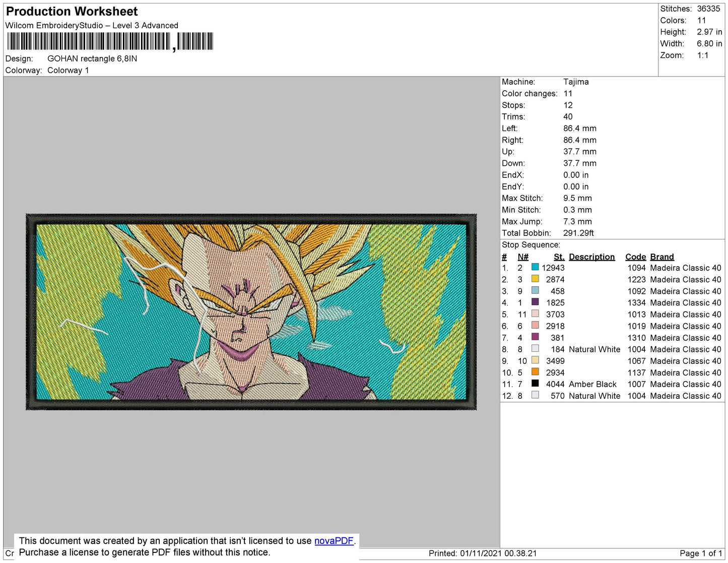This screenshot has width=728, height=563.
Task: Pick the light blue swatch for code 1092
Action: [535, 290]
